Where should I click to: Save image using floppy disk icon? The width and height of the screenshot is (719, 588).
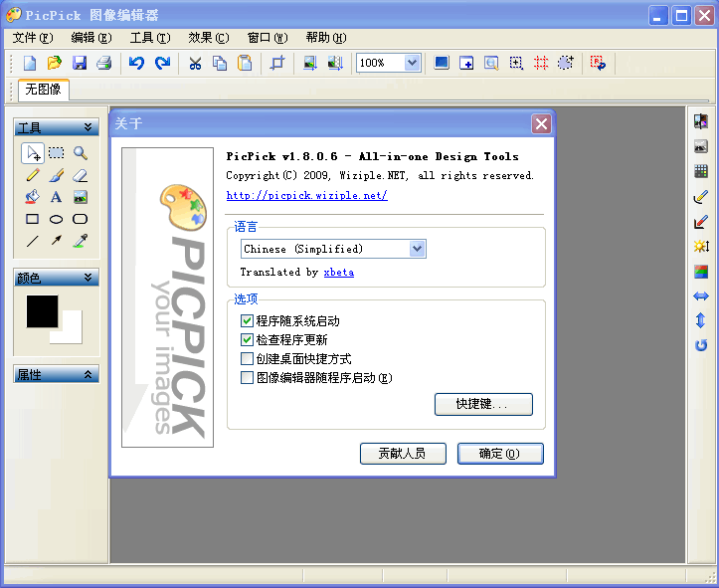click(x=80, y=63)
